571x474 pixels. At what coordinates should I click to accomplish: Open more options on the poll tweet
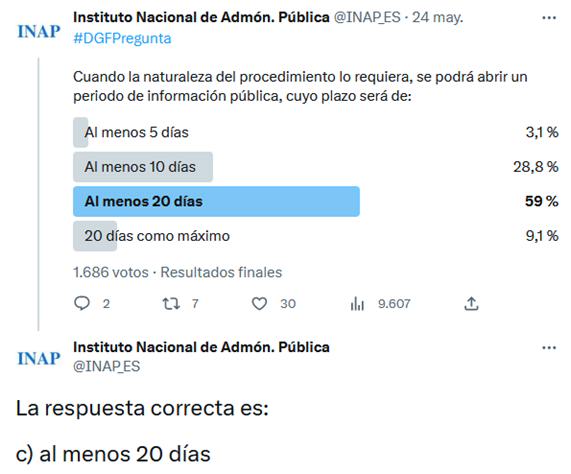[549, 17]
